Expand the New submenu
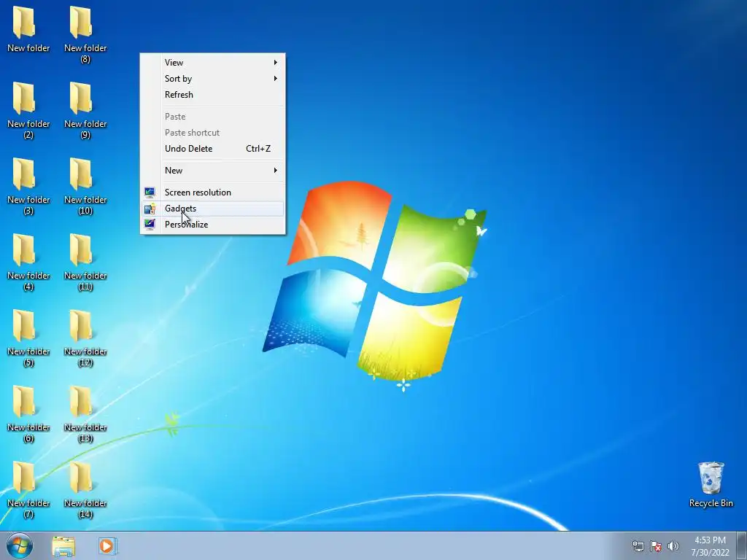The width and height of the screenshot is (747, 560). [213, 171]
